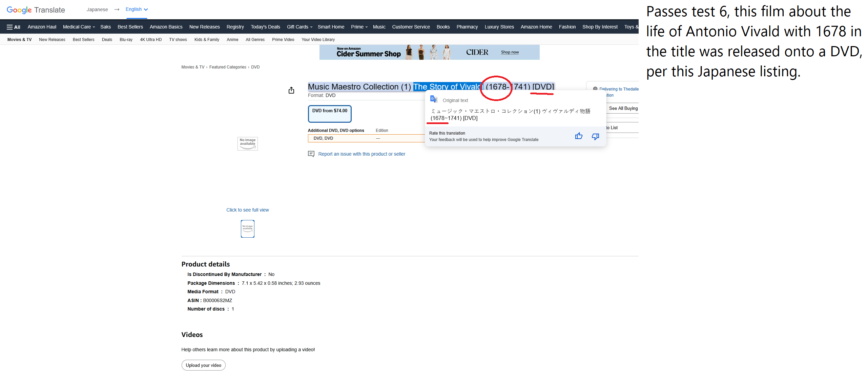Open Music in nav bar
This screenshot has width=868, height=377.
click(379, 27)
